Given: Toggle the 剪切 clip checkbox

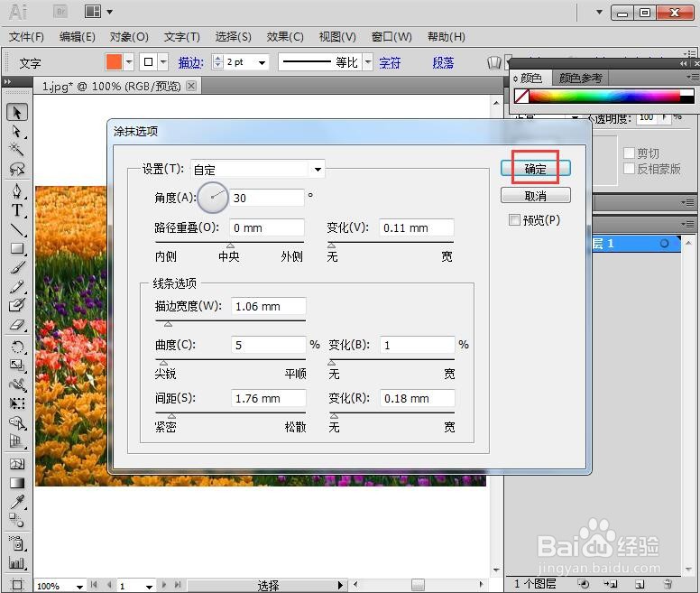Looking at the screenshot, I should pos(629,153).
